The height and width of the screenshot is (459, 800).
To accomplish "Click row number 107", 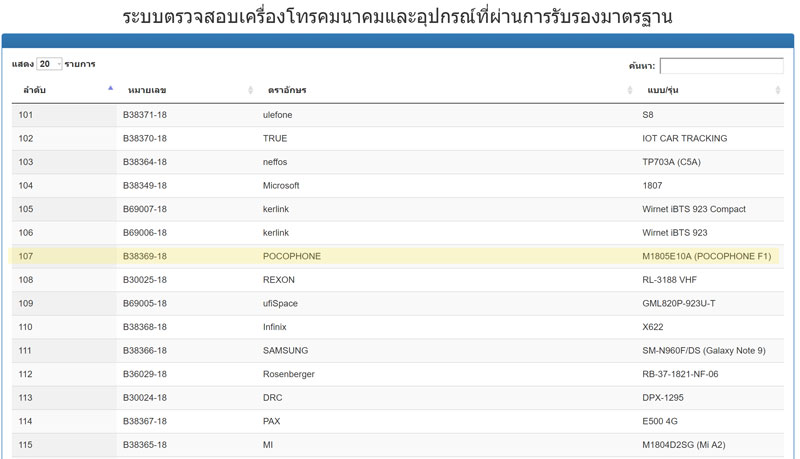I will coord(26,256).
